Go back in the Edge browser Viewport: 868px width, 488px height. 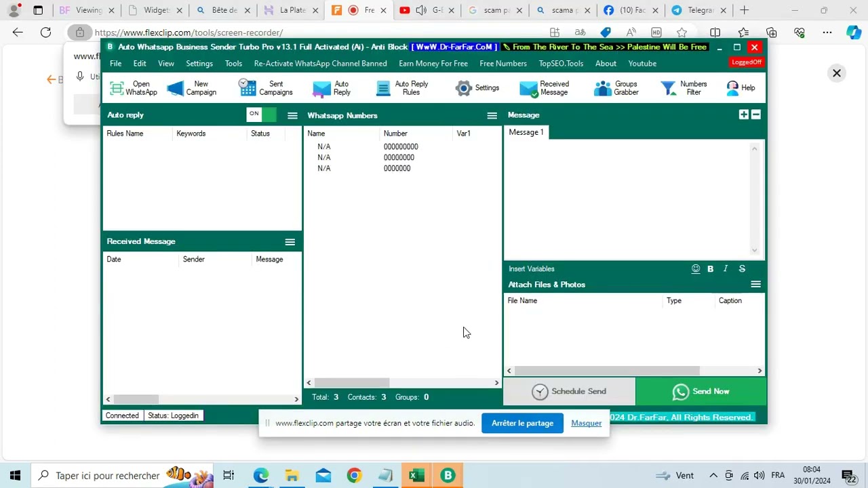coord(18,33)
